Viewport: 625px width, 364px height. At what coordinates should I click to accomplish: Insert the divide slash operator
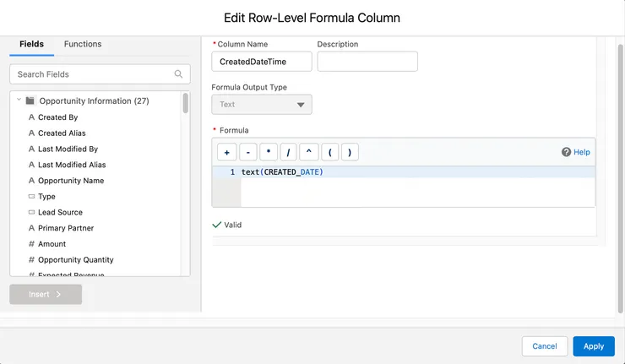(x=288, y=152)
